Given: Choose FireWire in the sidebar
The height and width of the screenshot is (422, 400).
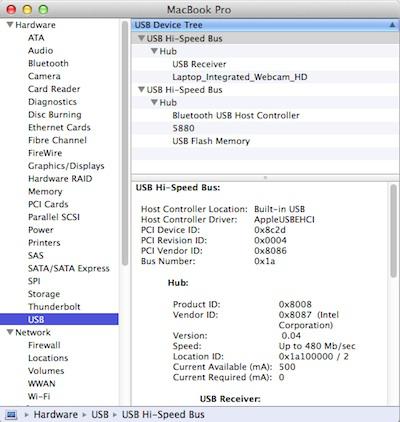Looking at the screenshot, I should click(45, 153).
